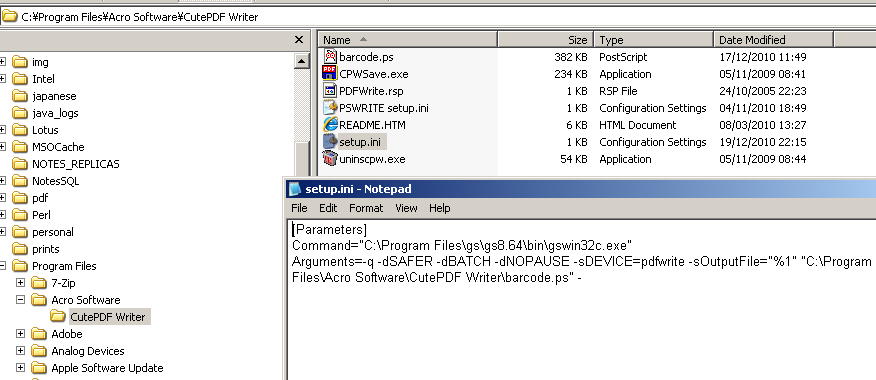Screen dimensions: 876x380
Task: Expand the Analog Devices folder node
Action: [20, 350]
